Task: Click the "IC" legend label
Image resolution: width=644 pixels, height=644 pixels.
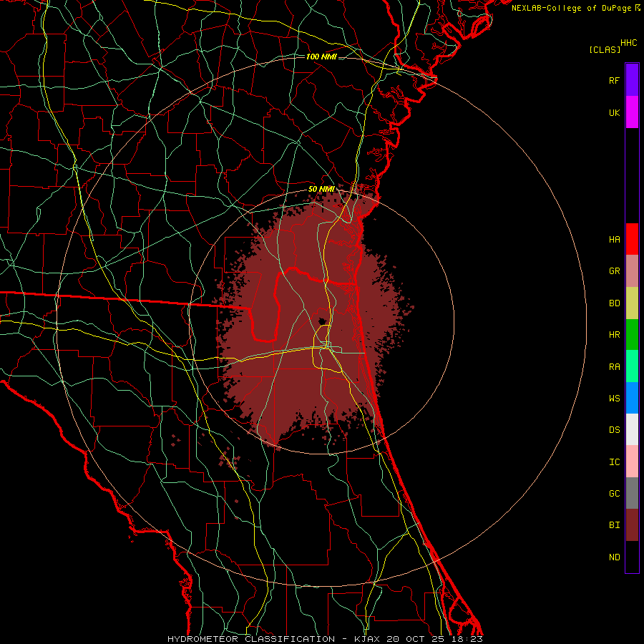Action: pyautogui.click(x=615, y=462)
